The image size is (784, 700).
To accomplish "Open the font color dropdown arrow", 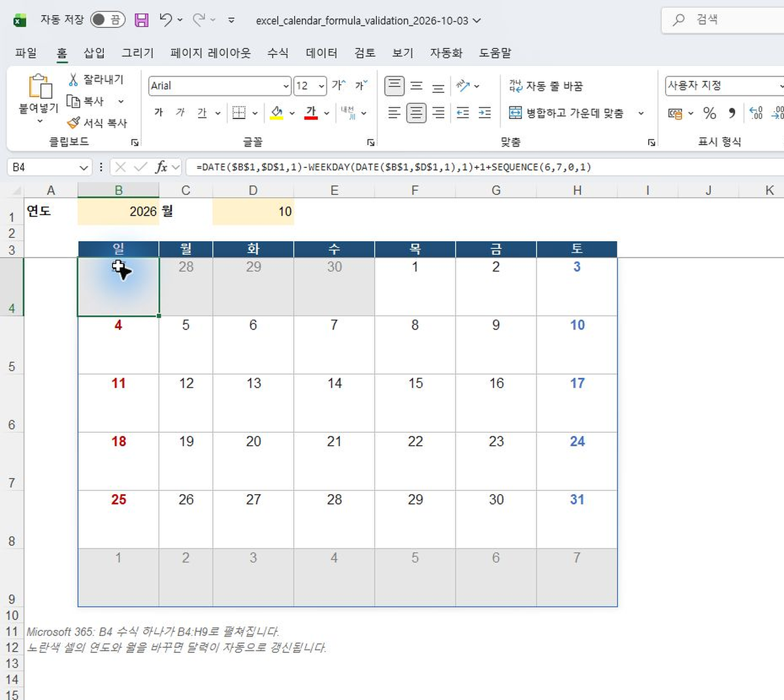I will pos(327,113).
